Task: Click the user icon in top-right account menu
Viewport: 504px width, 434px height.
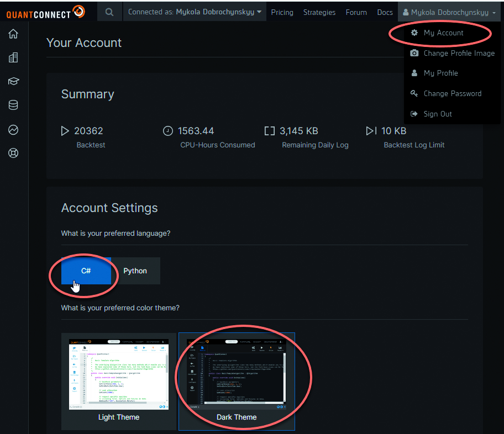Action: tap(406, 12)
